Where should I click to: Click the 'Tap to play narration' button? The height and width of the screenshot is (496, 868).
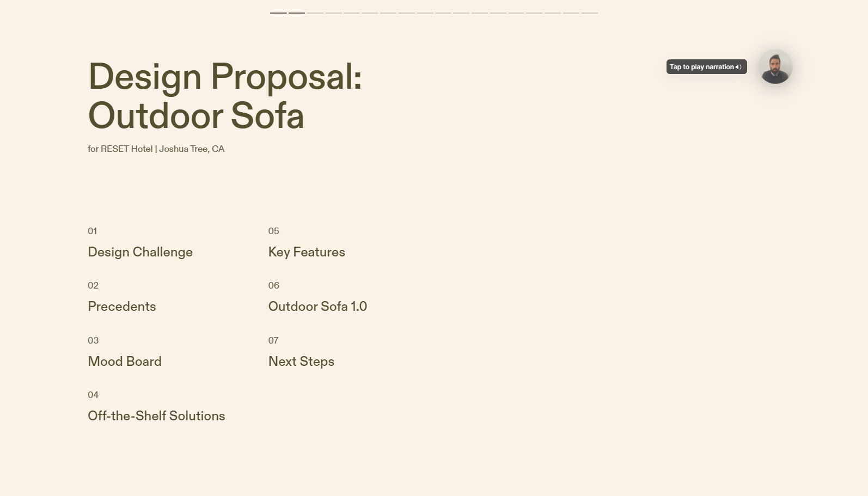coord(702,66)
